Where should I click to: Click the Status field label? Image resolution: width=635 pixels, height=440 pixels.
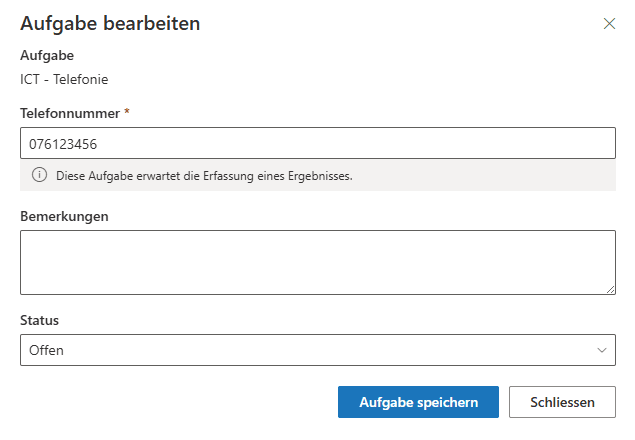40,320
